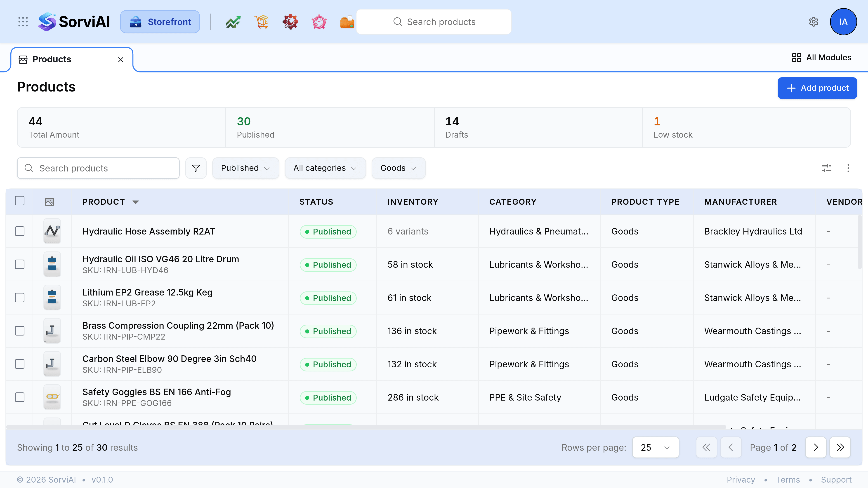Go to the first page
The image size is (868, 488).
[706, 447]
